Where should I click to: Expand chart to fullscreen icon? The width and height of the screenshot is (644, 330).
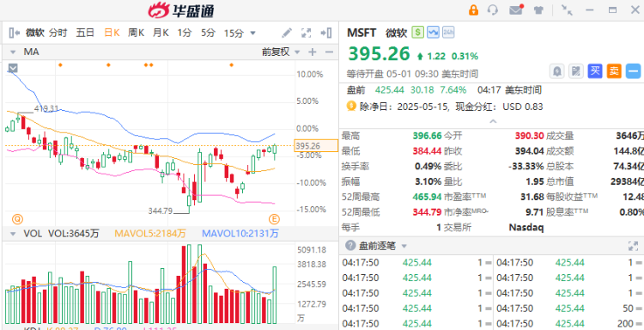(x=306, y=33)
